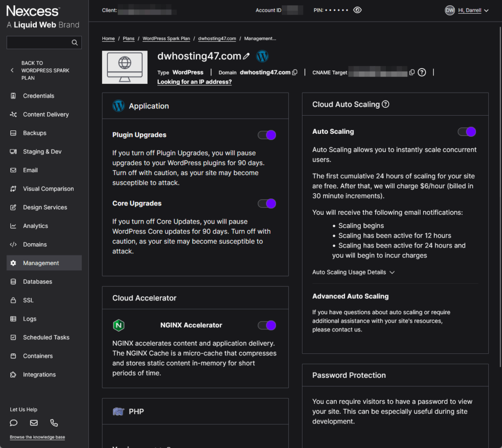
Task: Copy the CNAME Target value
Action: (412, 73)
